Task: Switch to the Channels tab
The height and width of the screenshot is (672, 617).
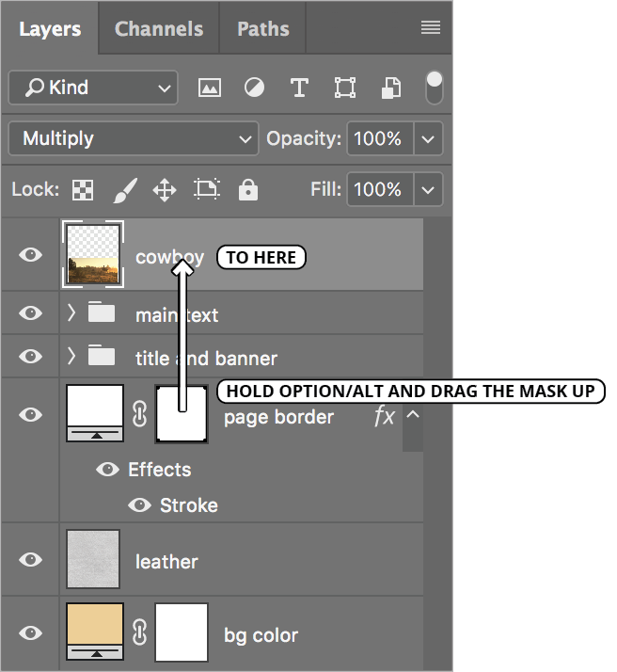Action: (159, 29)
